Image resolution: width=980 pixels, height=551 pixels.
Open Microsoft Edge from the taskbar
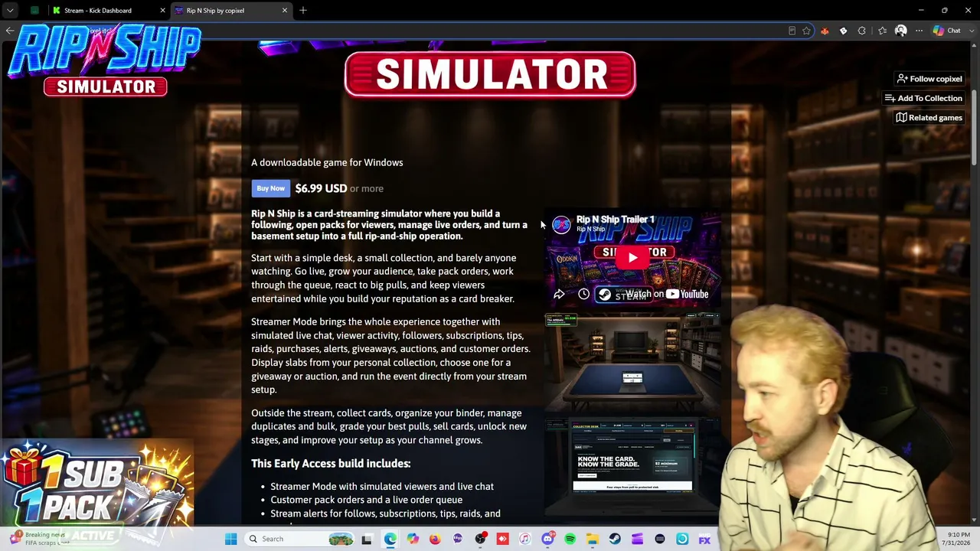(390, 539)
